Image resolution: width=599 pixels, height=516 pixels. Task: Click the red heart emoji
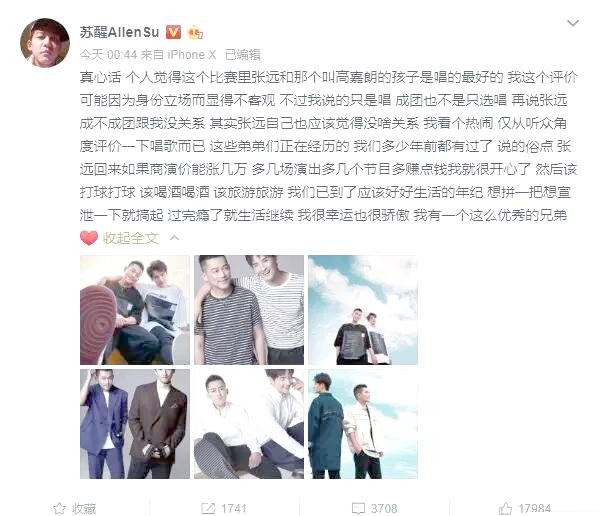point(89,238)
